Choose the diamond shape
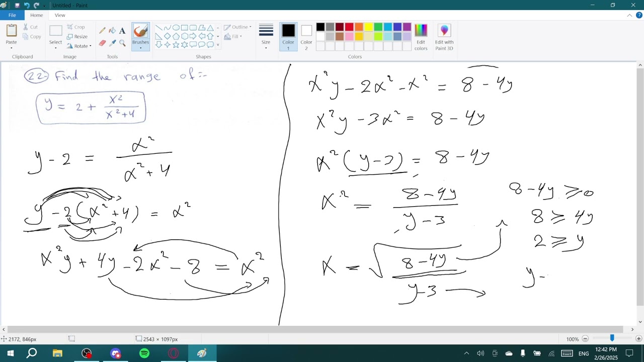The image size is (644, 362). point(168,36)
